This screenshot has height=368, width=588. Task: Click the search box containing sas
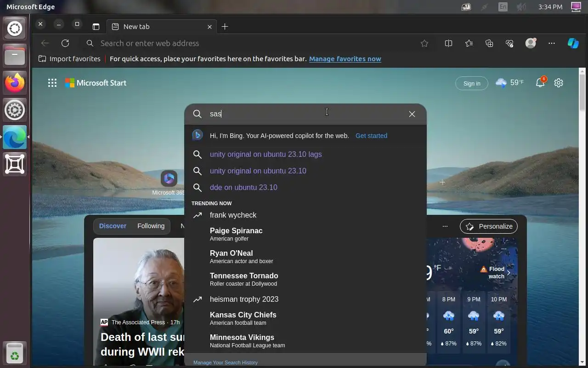coord(305,114)
